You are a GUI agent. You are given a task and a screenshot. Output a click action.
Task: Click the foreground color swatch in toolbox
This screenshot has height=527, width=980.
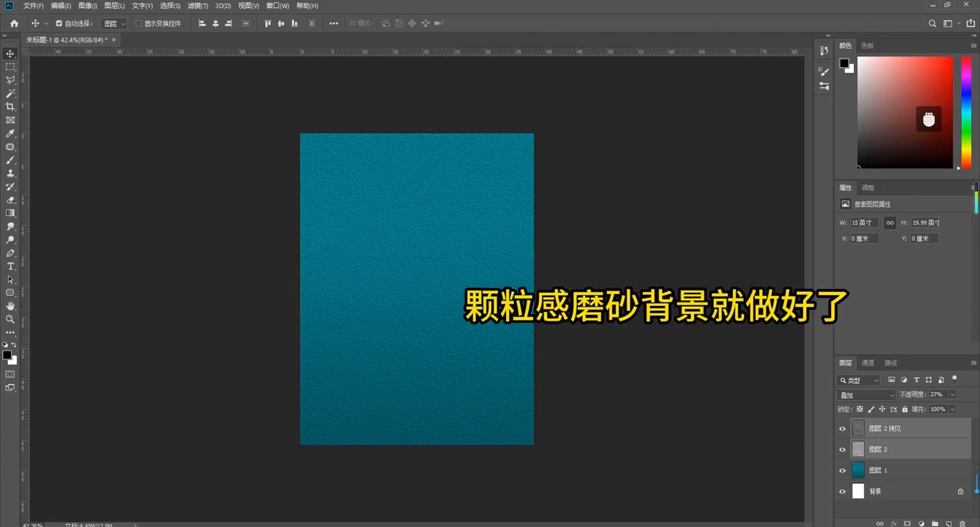pos(7,355)
